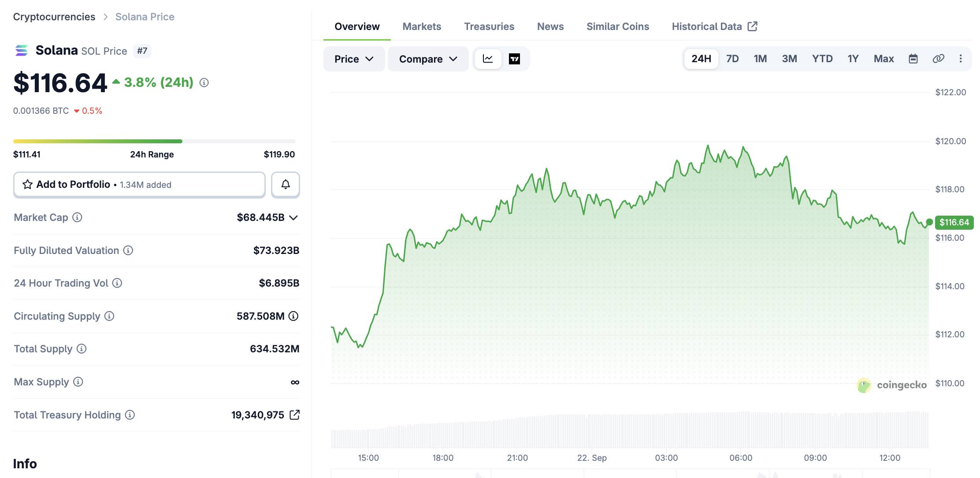Click the large $116.64 price heading
The image size is (980, 478).
[60, 83]
